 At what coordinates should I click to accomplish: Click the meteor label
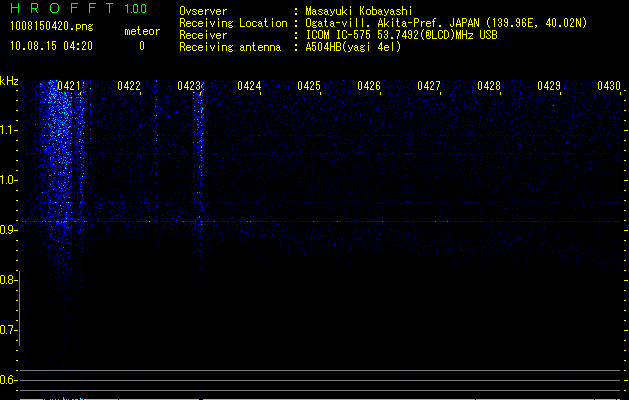click(x=142, y=31)
